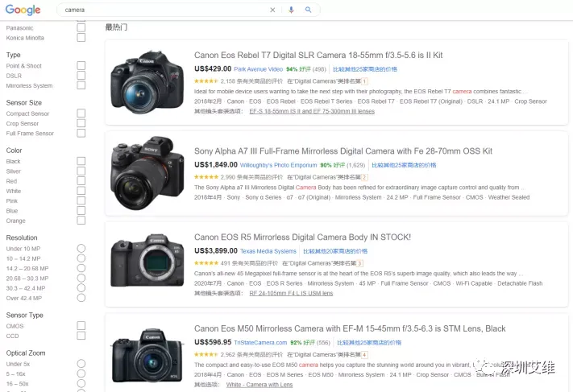Visit the Texas Media Systems seller link
573x392 pixels.
point(268,251)
